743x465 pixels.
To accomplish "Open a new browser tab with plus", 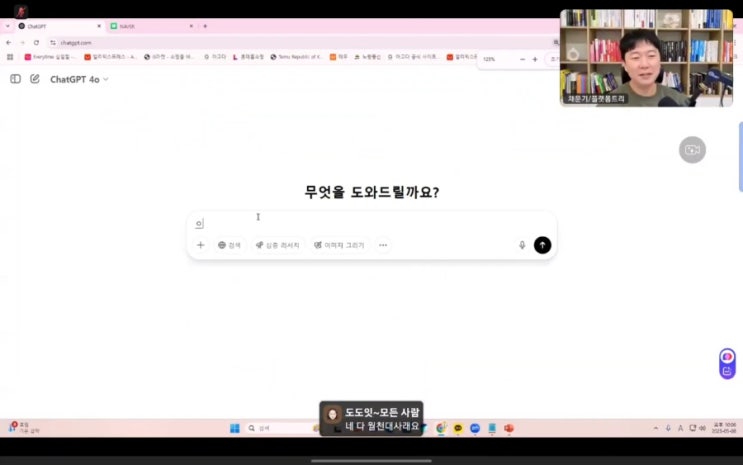I will click(205, 26).
